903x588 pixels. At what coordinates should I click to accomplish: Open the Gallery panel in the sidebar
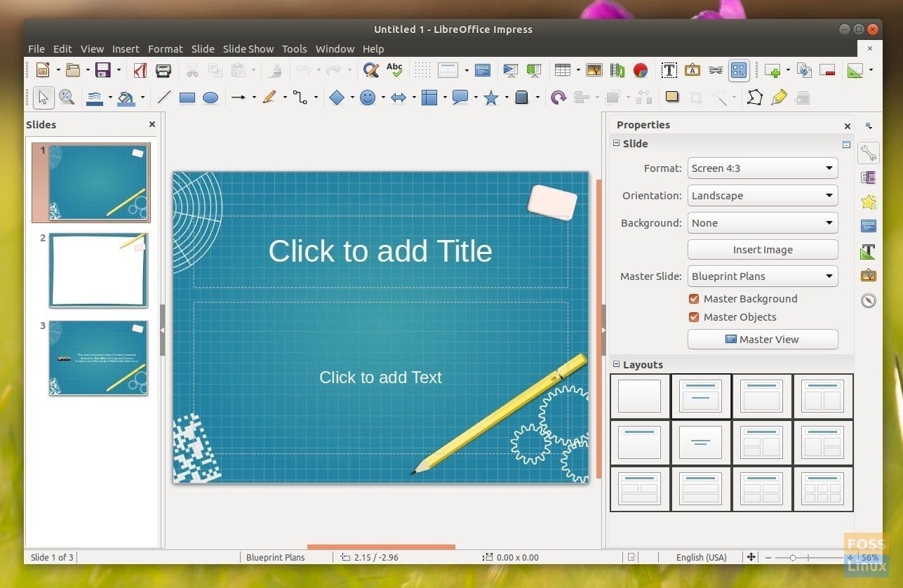[868, 275]
